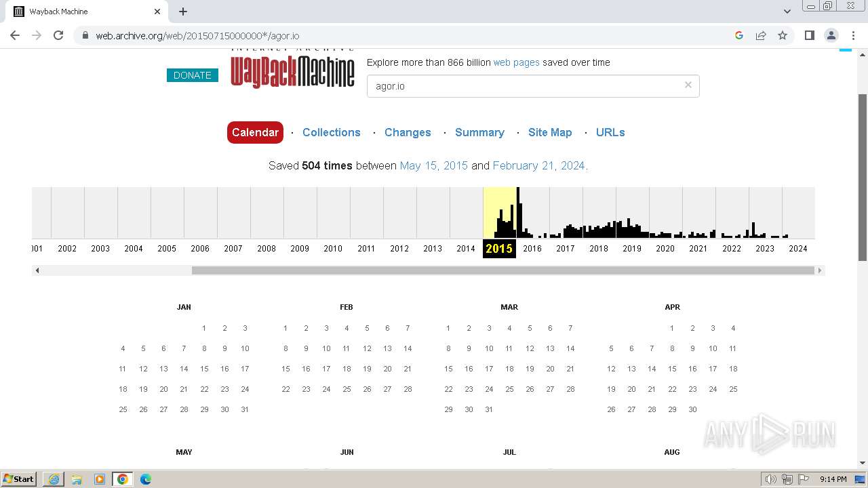Select year 2020 on the timeline
868x488 pixels.
(x=665, y=248)
